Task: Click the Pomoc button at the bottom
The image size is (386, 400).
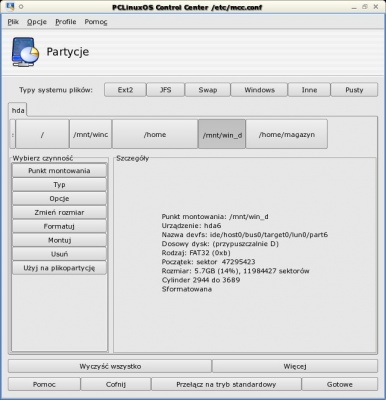Action: (x=44, y=384)
